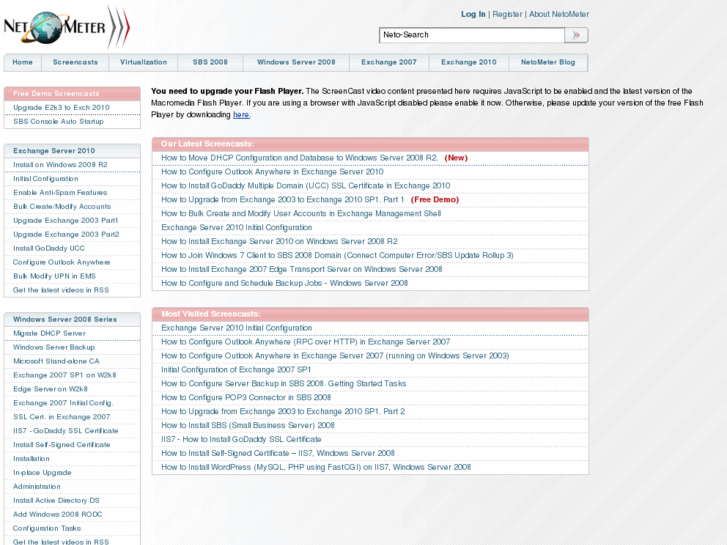Open Get the latest videos in RSS under Exchange 2010
Viewport: 727px width, 545px height.
(61, 290)
